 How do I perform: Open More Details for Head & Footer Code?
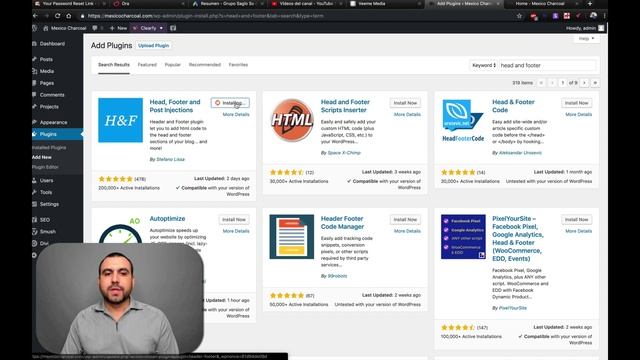pyautogui.click(x=578, y=115)
